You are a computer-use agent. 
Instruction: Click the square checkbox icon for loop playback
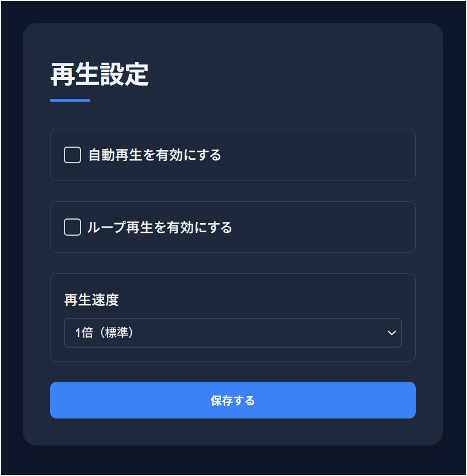pyautogui.click(x=72, y=227)
